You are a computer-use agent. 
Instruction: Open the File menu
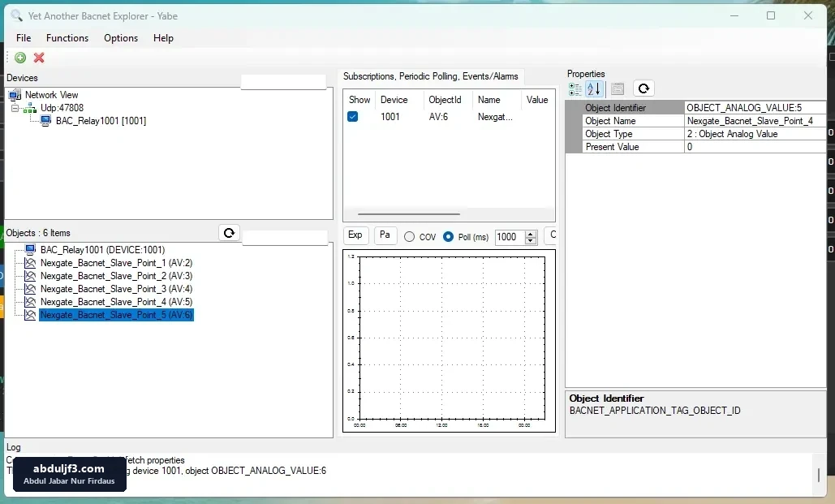click(24, 38)
